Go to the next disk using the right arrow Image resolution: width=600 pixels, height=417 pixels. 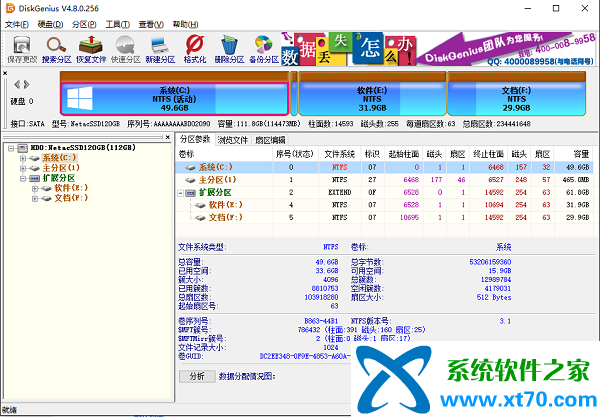(x=26, y=84)
